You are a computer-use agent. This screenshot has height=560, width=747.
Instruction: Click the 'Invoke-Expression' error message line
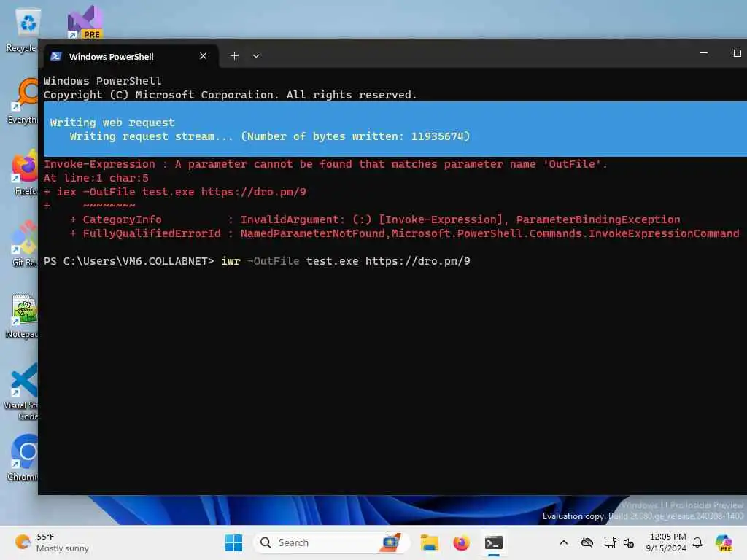pyautogui.click(x=325, y=164)
